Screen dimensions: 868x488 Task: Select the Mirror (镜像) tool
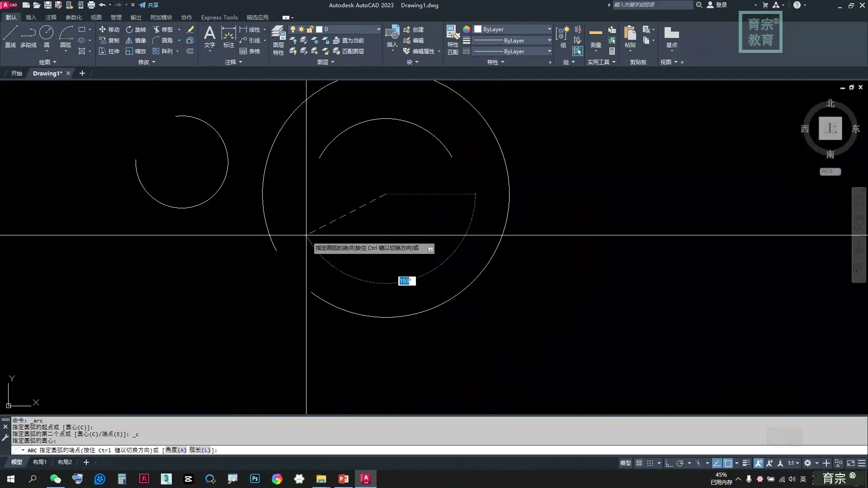tap(136, 40)
